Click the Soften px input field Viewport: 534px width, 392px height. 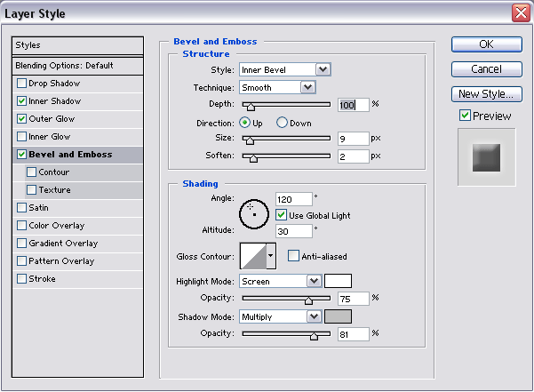click(x=353, y=156)
